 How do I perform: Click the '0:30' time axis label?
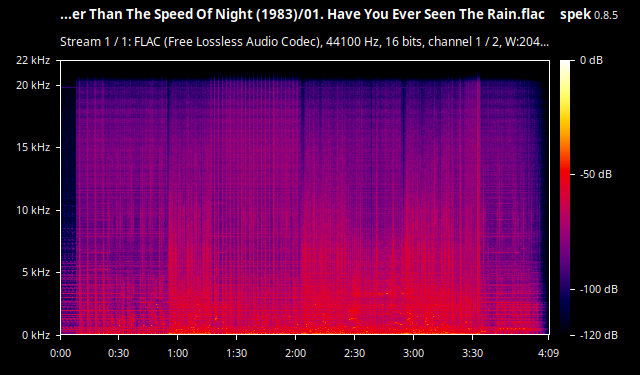tap(119, 353)
